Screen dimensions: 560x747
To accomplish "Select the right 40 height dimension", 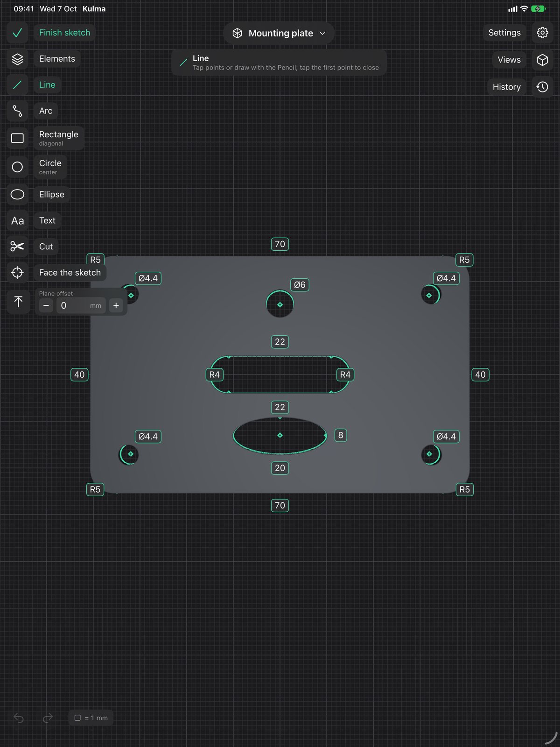I will pyautogui.click(x=480, y=374).
